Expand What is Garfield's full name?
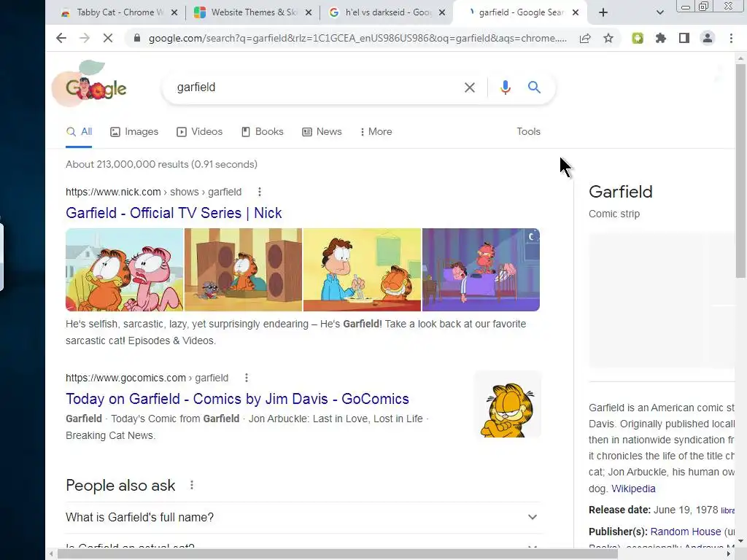 (x=303, y=517)
